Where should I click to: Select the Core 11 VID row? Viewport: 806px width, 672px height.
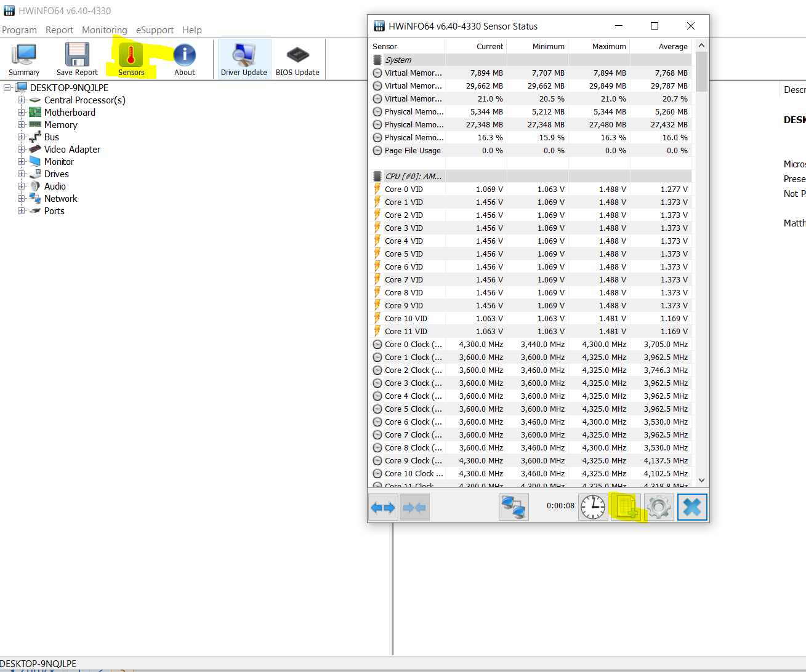(x=530, y=331)
